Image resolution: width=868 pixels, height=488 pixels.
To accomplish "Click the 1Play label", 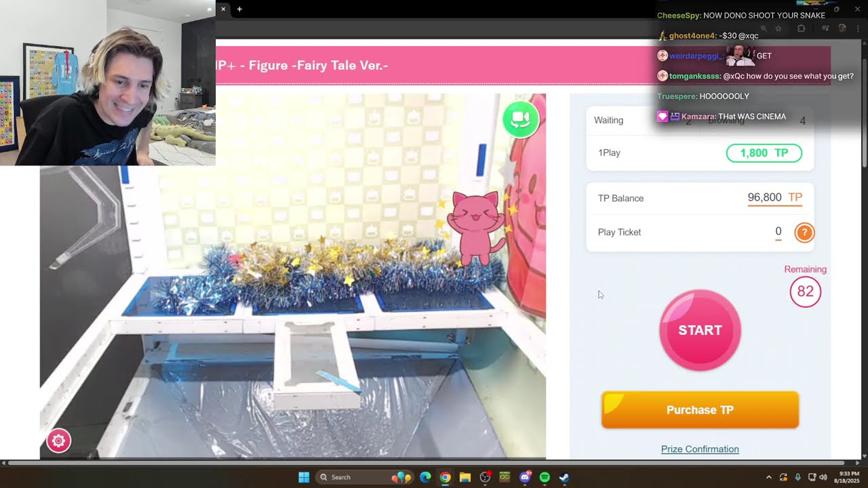I will (x=609, y=152).
